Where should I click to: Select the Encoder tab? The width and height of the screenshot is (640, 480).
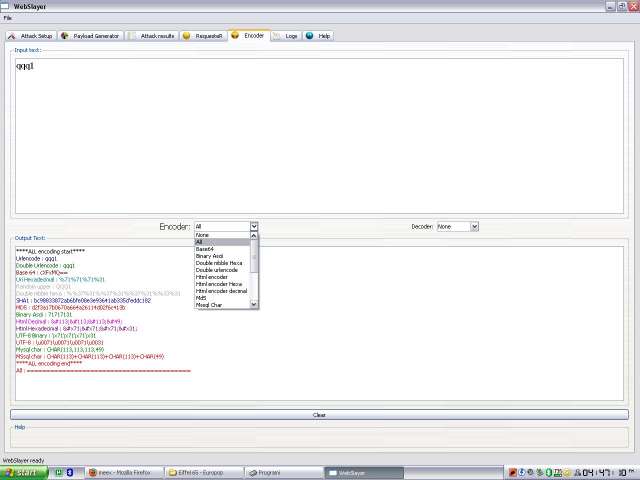249,35
